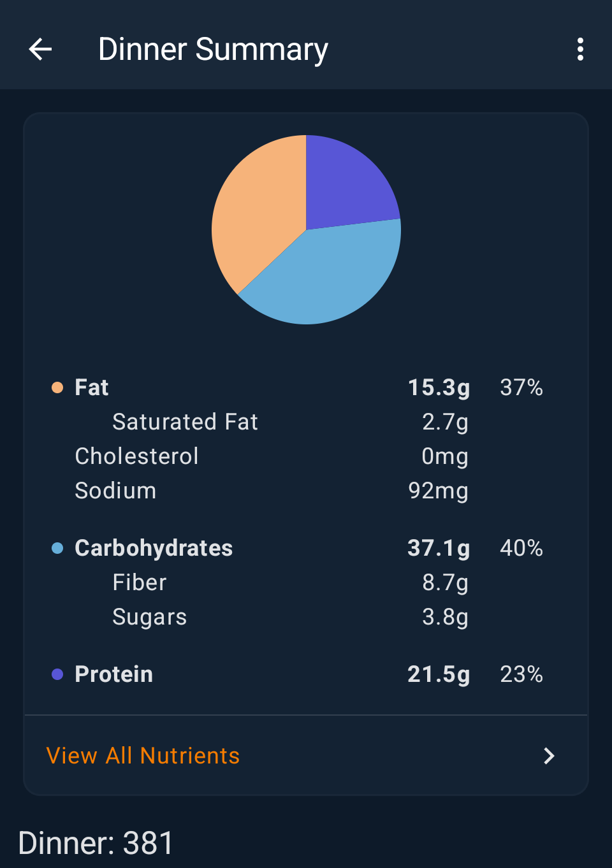Viewport: 612px width, 868px height.
Task: Tap the Protein row label
Action: tap(114, 674)
